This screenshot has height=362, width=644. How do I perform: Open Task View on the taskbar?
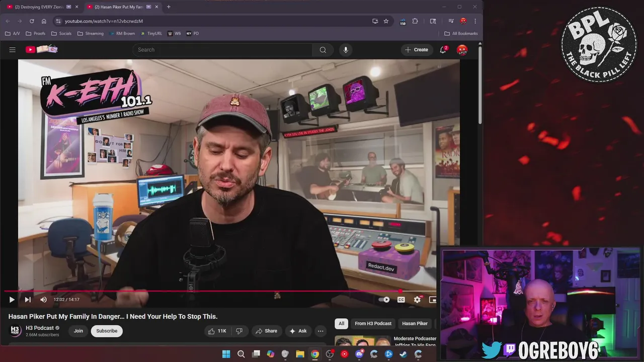pos(256,354)
